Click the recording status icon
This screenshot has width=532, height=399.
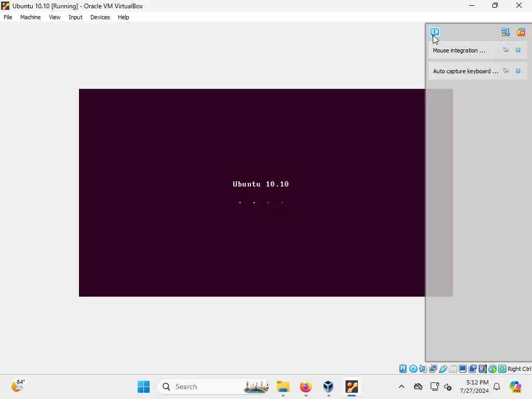tap(472, 369)
